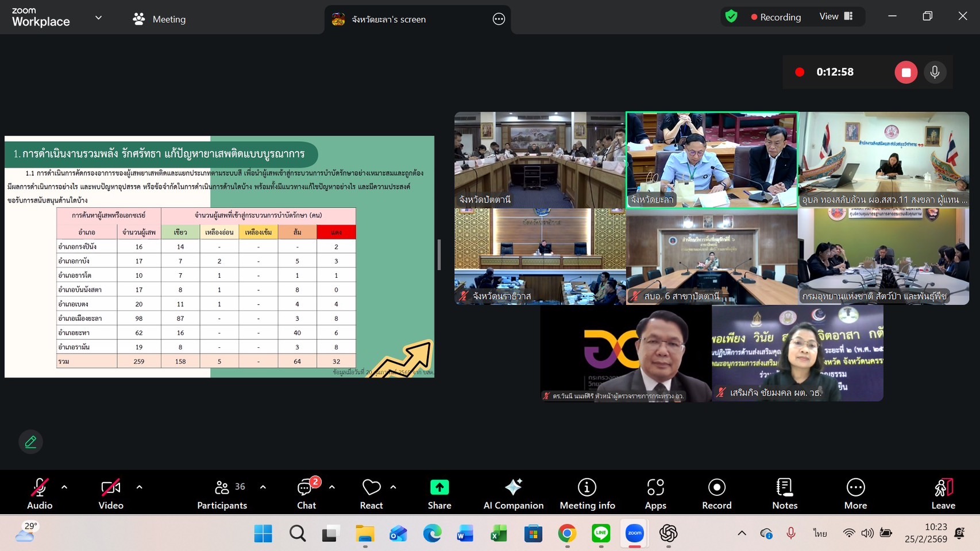Unmute microphone with Audio button
This screenshot has height=551, width=980.
39,494
